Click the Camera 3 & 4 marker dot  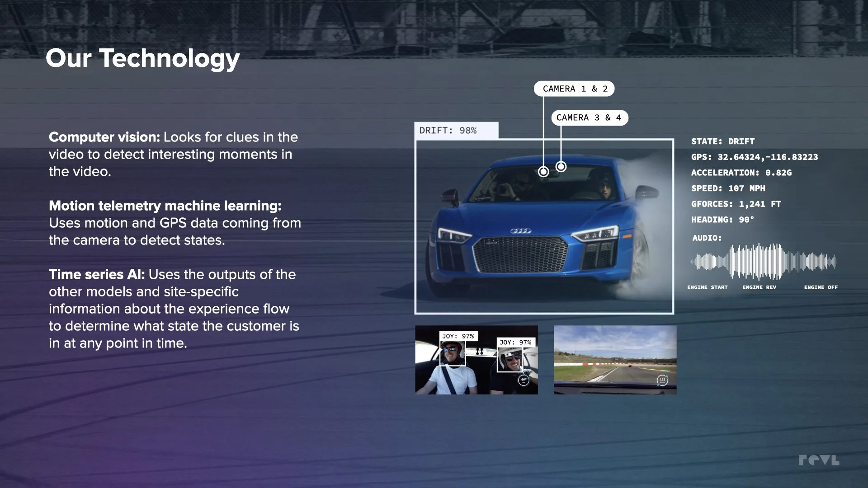click(x=561, y=167)
